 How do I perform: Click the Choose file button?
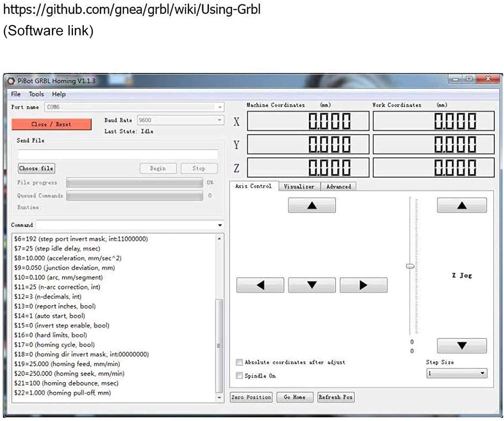point(36,168)
